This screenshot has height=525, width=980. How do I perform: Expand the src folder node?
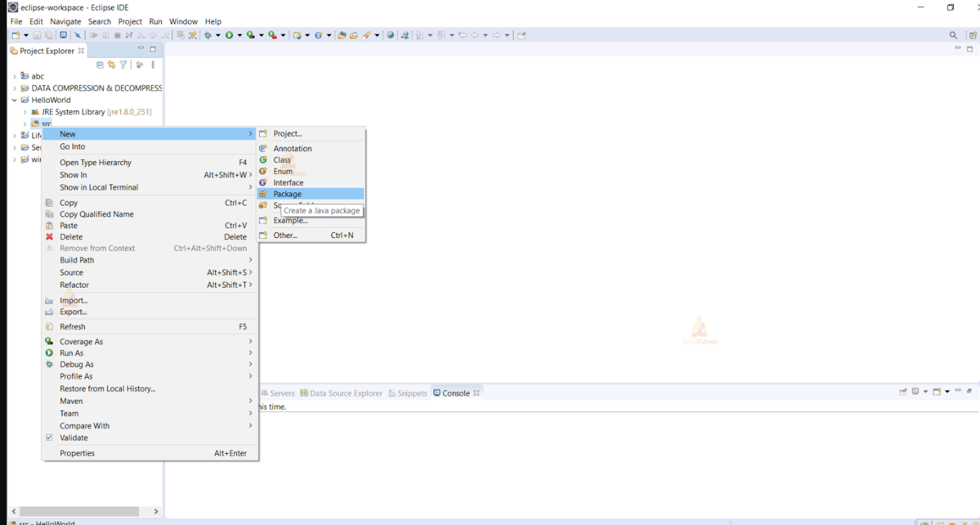point(25,124)
